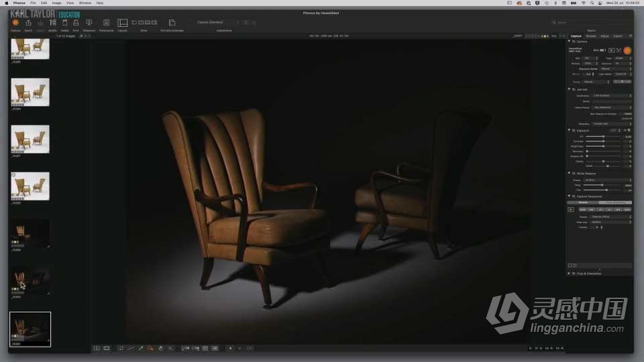644x362 pixels.
Task: Toggle thumbnail browser view icon at bottom-left
Action: 97,348
